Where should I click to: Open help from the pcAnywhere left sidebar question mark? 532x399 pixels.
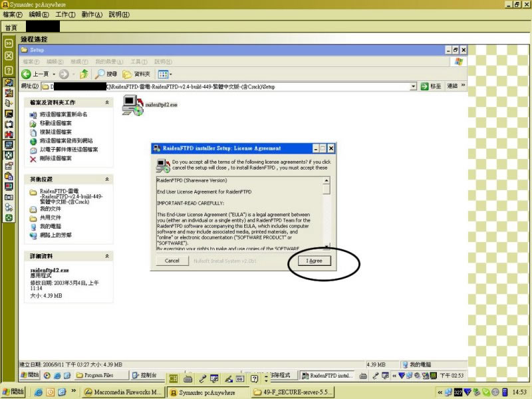click(9, 70)
